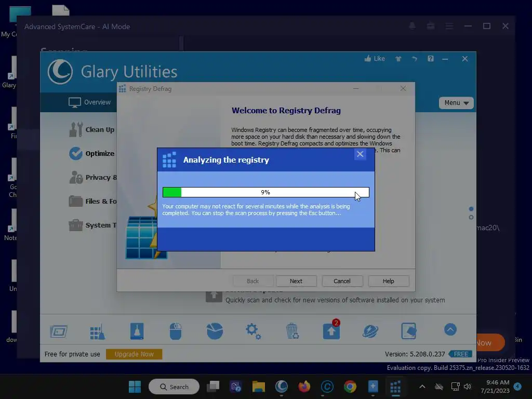
Task: Click the Upgrade Now button
Action: click(134, 354)
